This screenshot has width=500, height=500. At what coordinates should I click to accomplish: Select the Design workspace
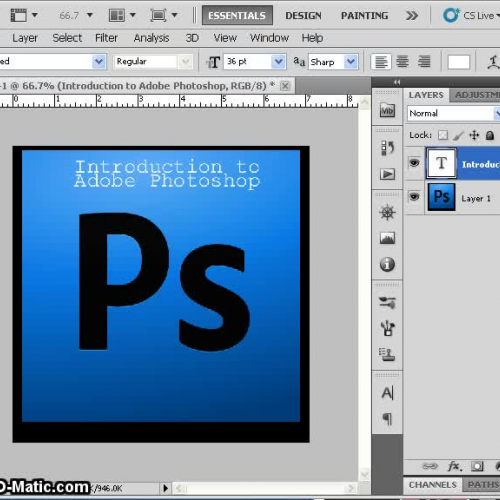point(303,16)
